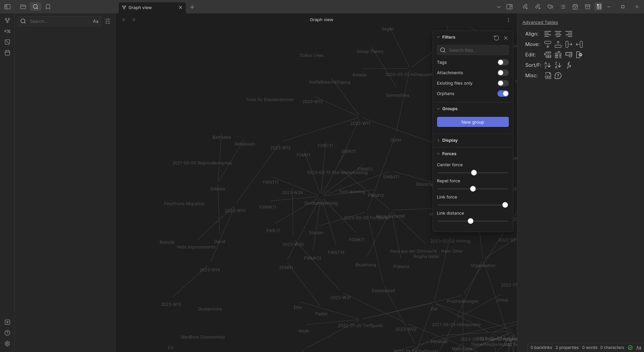The height and width of the screenshot is (352, 644).
Task: Click the New group button
Action: pyautogui.click(x=473, y=122)
